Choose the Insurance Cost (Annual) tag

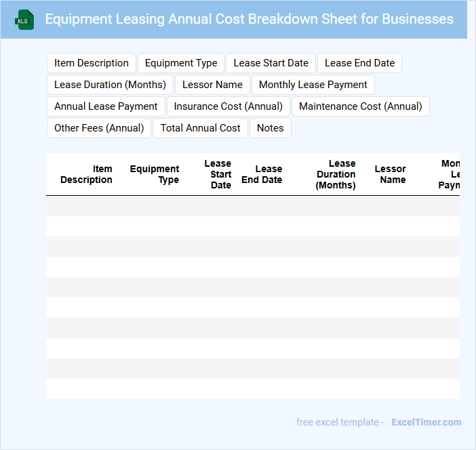point(229,106)
